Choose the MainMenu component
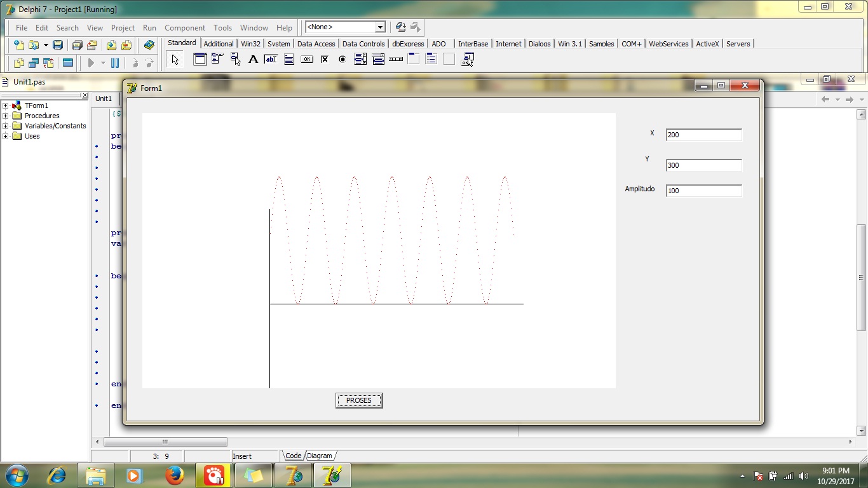The width and height of the screenshot is (868, 488). coord(217,59)
